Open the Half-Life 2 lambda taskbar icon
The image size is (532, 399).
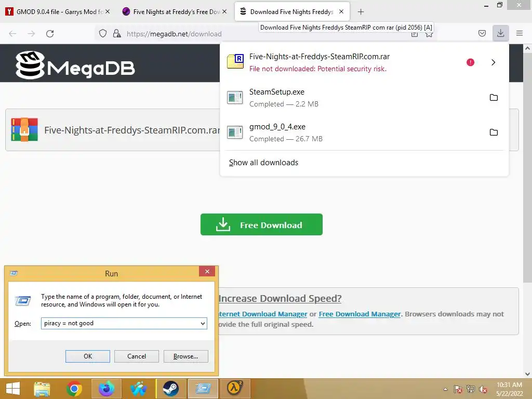click(235, 389)
